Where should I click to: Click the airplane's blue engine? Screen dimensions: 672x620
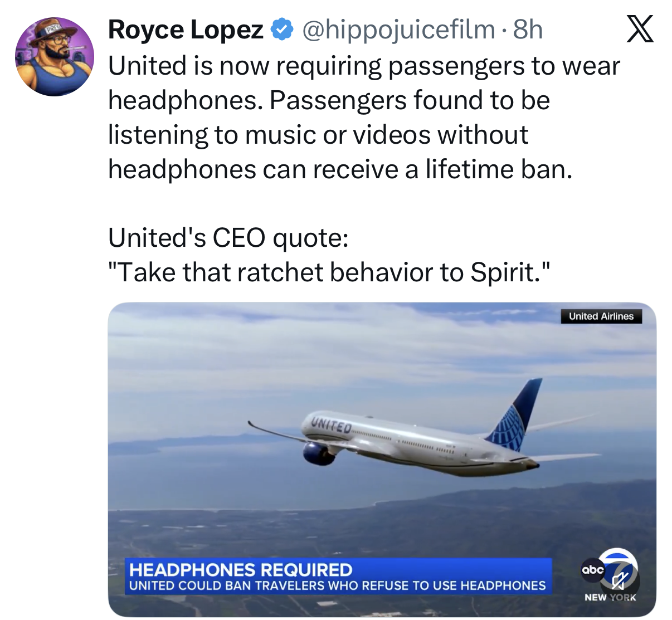319,453
